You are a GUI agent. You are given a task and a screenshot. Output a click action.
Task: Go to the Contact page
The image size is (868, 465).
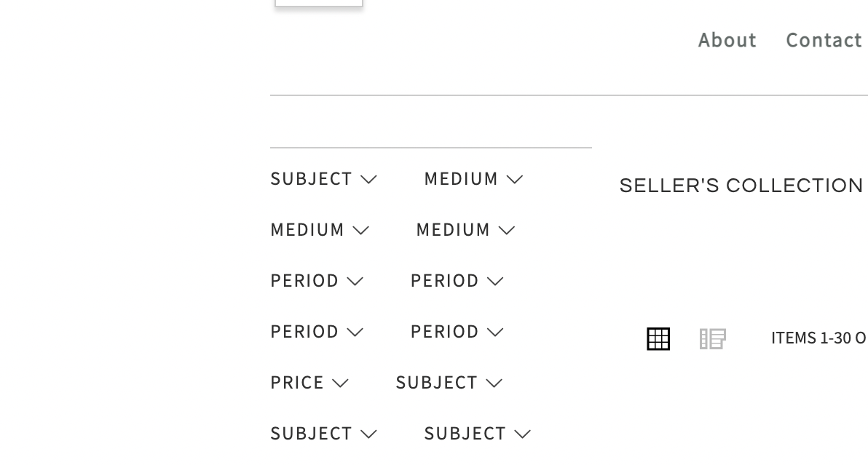tap(824, 40)
